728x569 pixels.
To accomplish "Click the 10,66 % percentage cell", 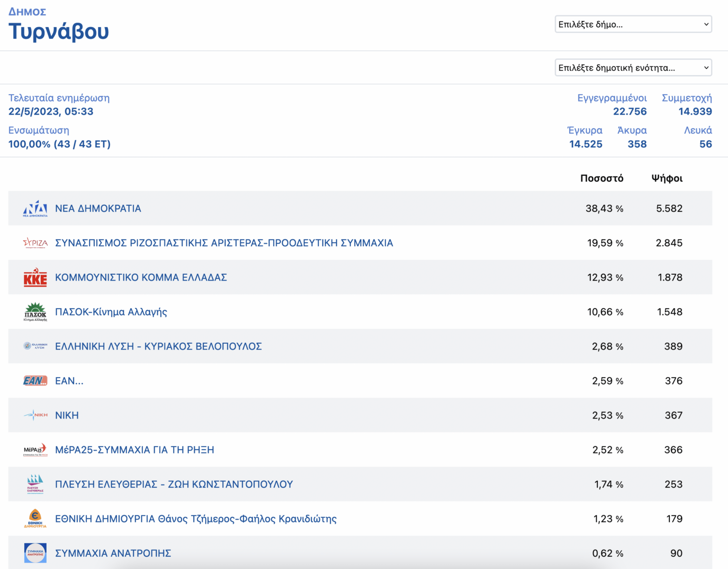I will tap(605, 312).
